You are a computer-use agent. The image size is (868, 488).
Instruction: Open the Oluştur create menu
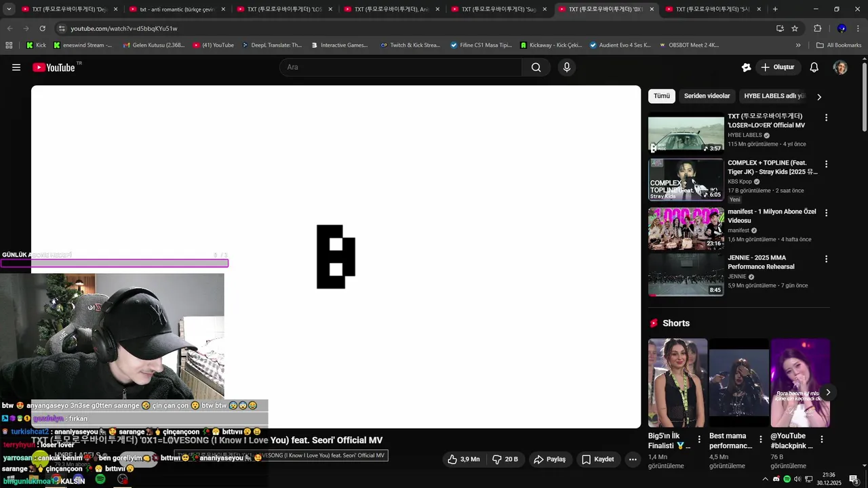[x=777, y=67]
